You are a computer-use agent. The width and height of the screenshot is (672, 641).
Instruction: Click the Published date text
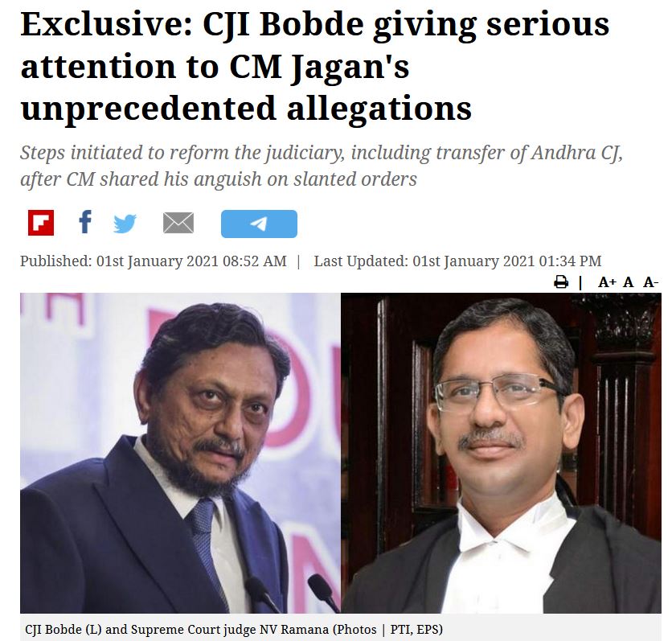point(154,261)
